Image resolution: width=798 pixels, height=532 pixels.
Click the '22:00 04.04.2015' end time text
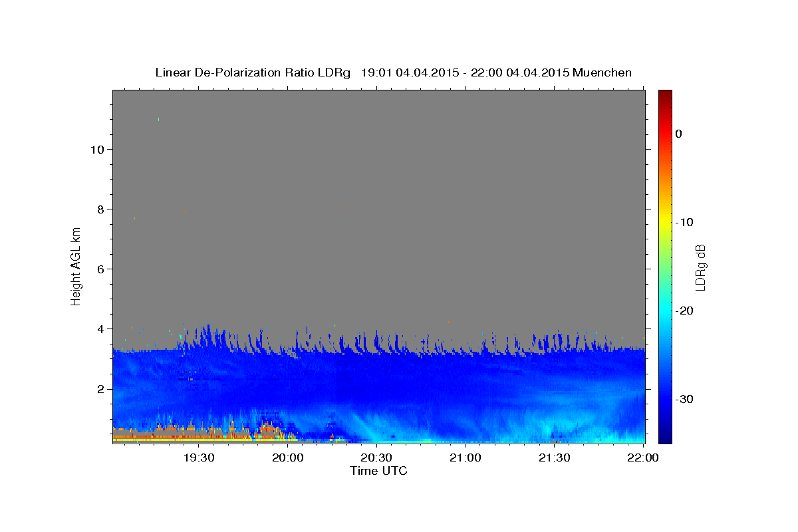520,72
